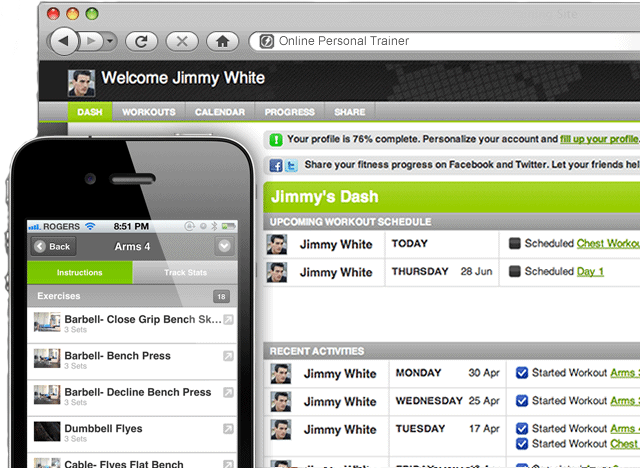Select the Track Stats tab on phone
The image size is (640, 468).
tap(184, 272)
